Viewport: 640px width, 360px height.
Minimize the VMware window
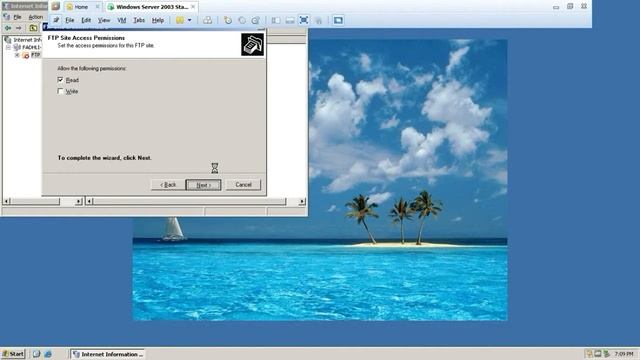(556, 7)
